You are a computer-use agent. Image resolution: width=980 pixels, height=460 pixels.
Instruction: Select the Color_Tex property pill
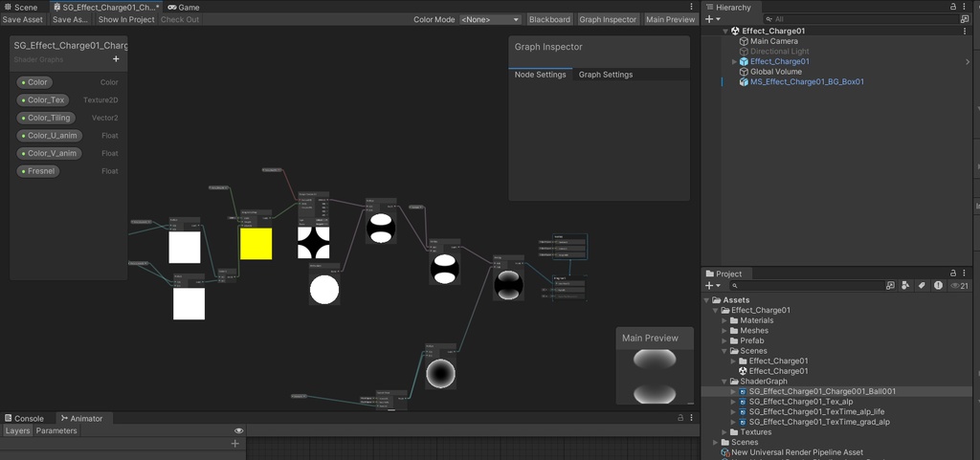click(43, 99)
